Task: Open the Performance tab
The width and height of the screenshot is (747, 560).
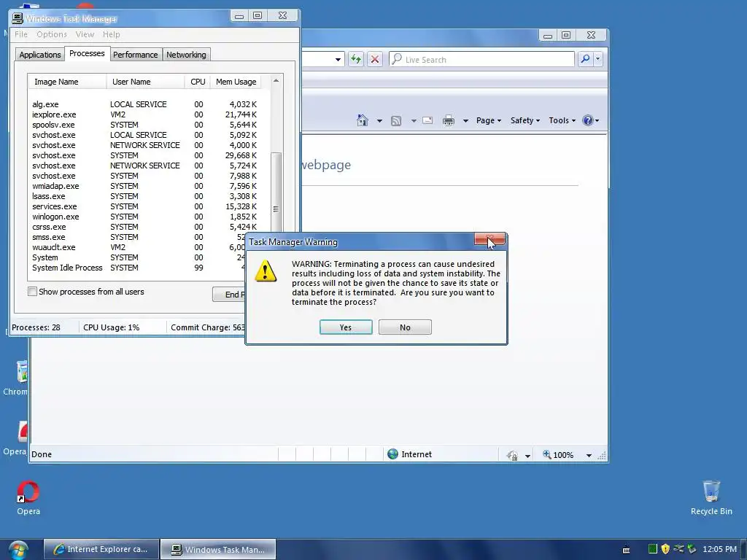Action: coord(135,55)
